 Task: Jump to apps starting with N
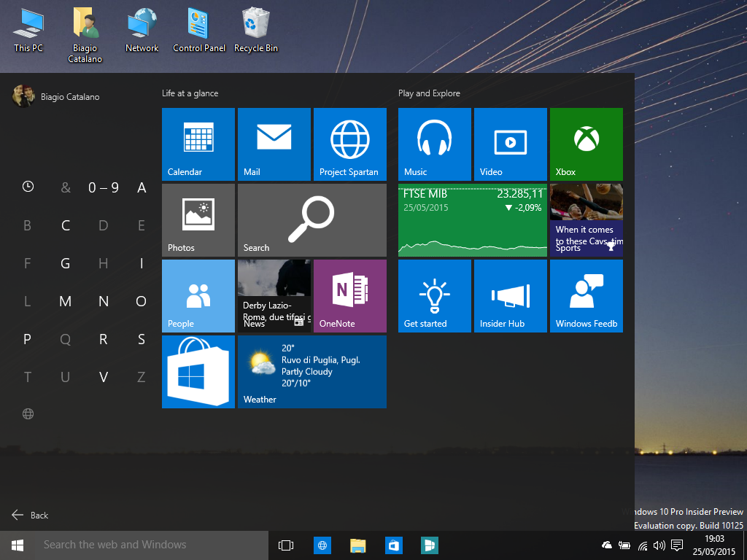104,301
